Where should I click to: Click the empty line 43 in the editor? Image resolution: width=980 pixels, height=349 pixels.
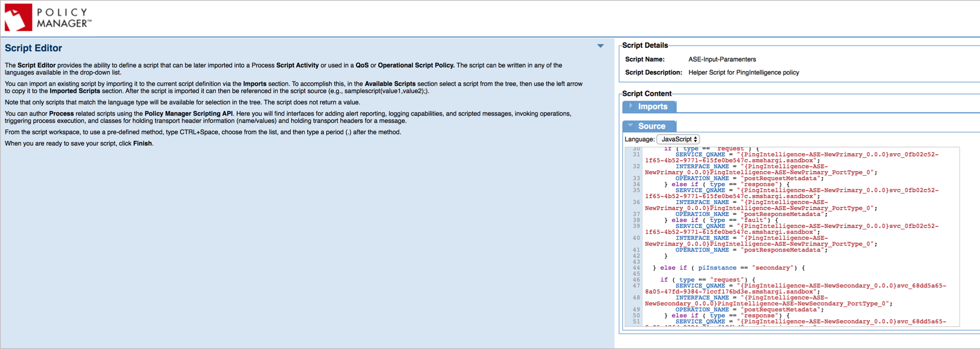(746, 262)
